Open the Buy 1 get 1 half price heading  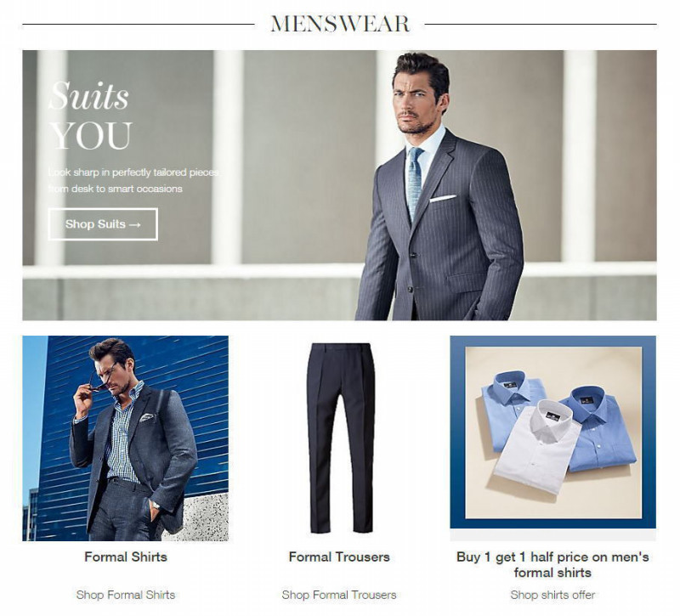[552, 564]
